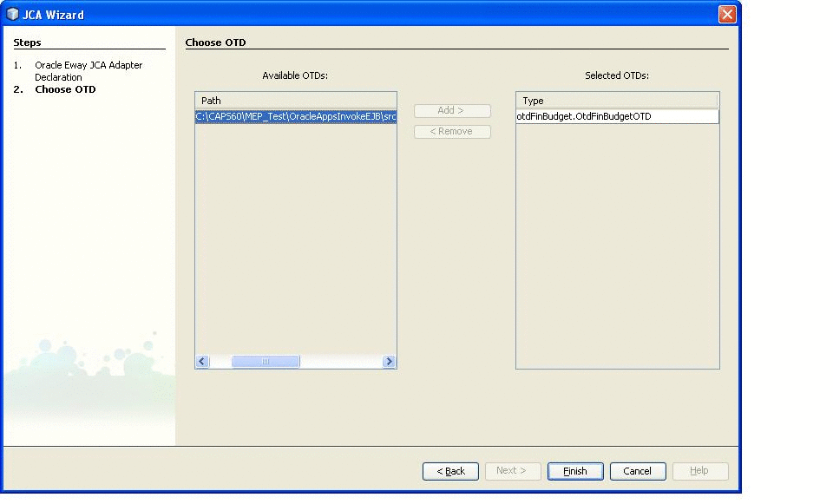The width and height of the screenshot is (833, 504).
Task: Cancel the JCA Wizard
Action: tap(638, 471)
